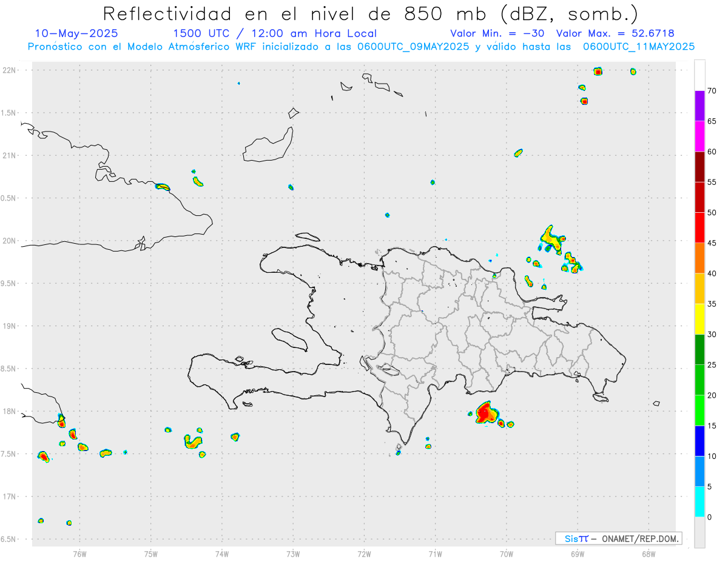Click the '68W' longitude label
The image size is (728, 562).
pos(648,554)
